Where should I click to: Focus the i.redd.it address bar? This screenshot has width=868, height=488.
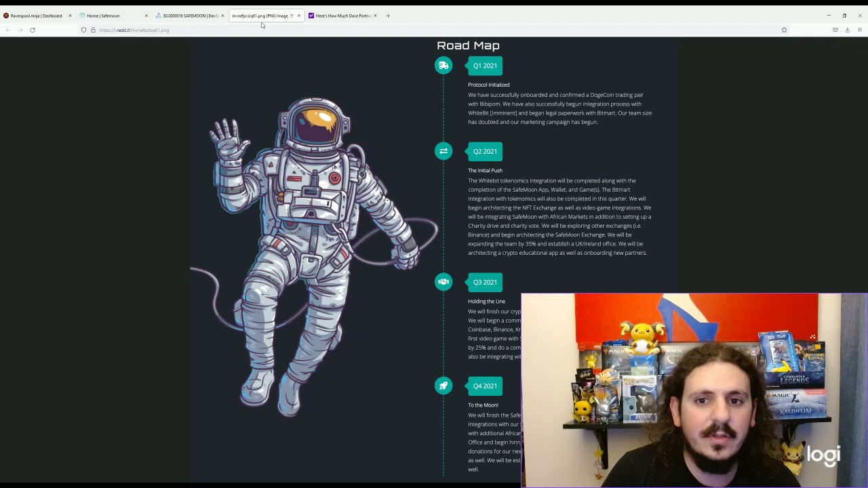[x=434, y=30]
